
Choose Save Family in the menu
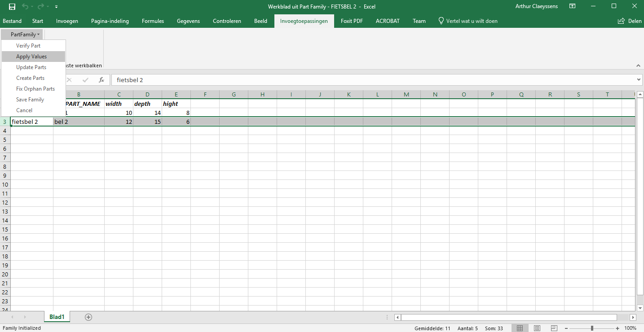click(34, 100)
